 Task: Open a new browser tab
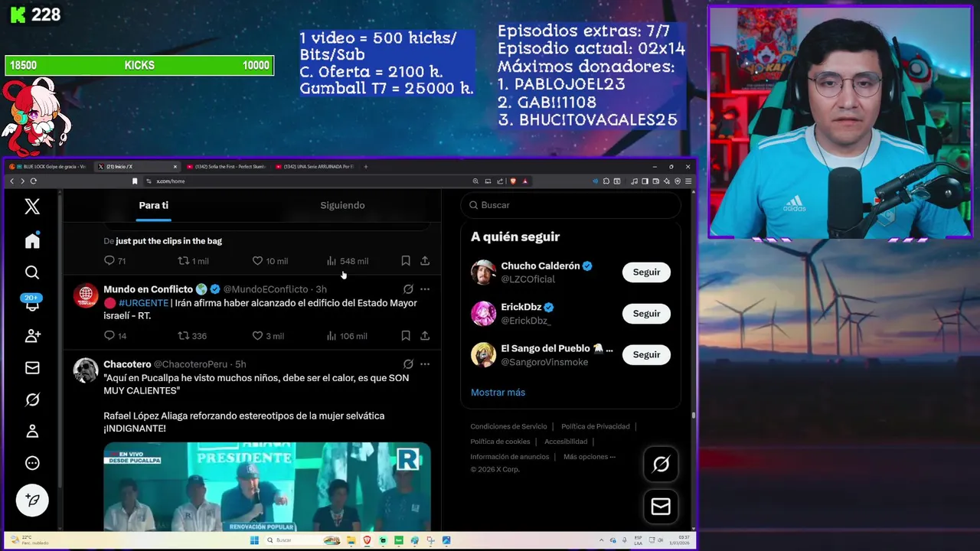[366, 167]
